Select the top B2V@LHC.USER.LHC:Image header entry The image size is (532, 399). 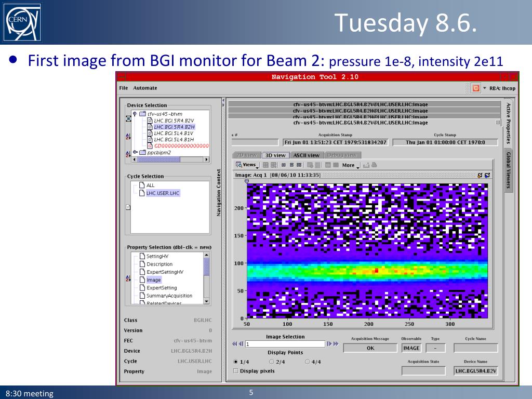click(x=364, y=104)
